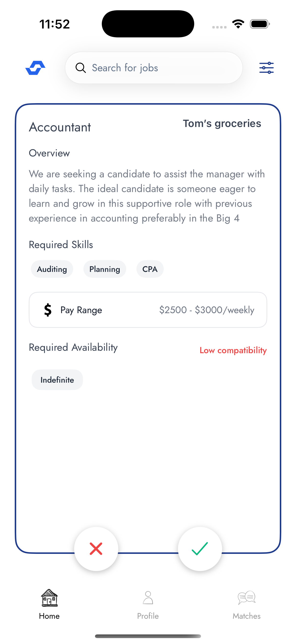
Task: Switch to the Profile tab label
Action: tap(148, 616)
